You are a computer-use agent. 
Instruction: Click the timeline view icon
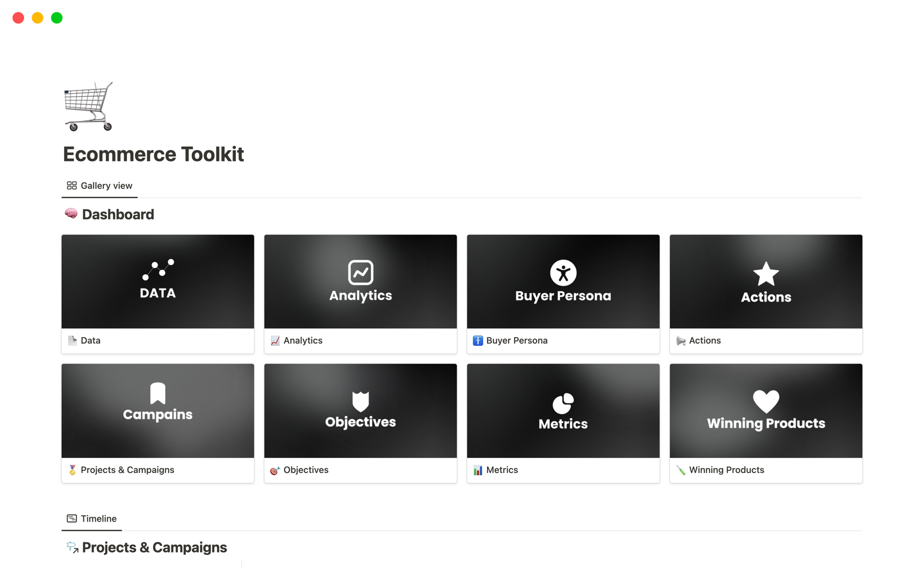71,518
